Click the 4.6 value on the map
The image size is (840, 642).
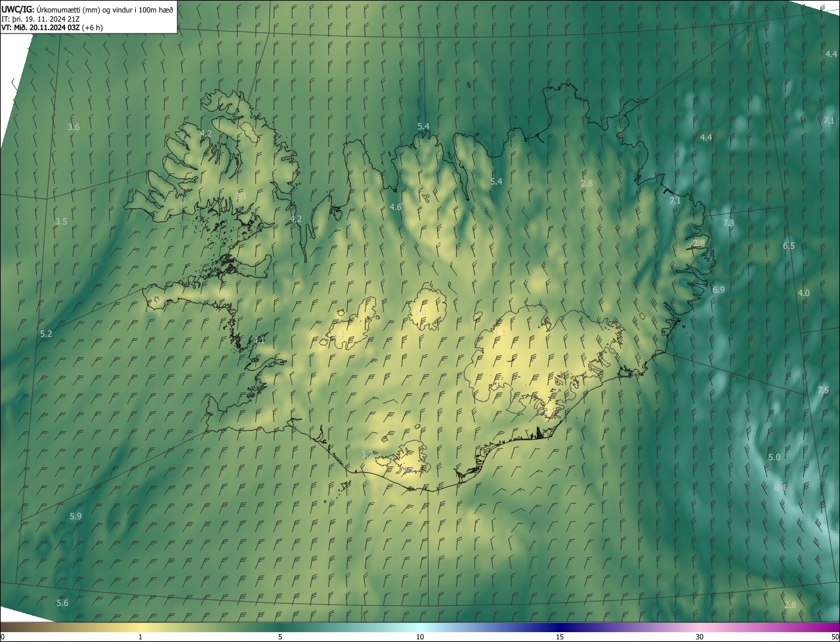pyautogui.click(x=396, y=207)
